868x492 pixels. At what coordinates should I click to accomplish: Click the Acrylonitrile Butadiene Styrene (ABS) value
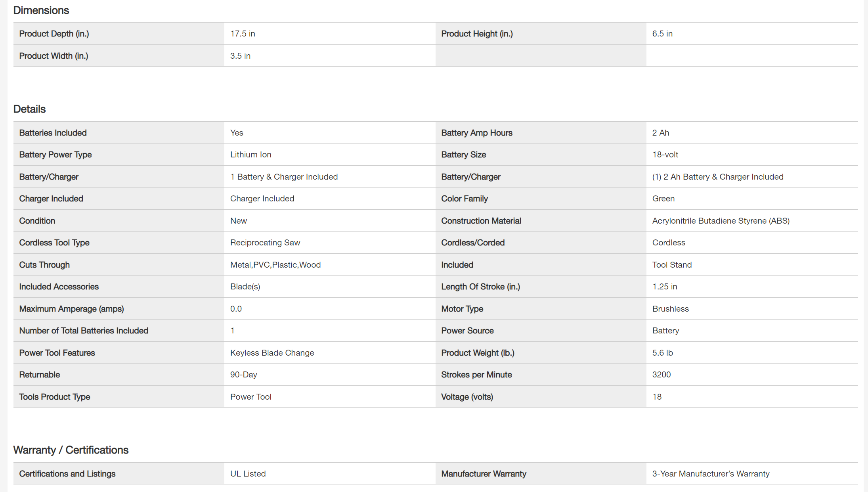(x=721, y=221)
